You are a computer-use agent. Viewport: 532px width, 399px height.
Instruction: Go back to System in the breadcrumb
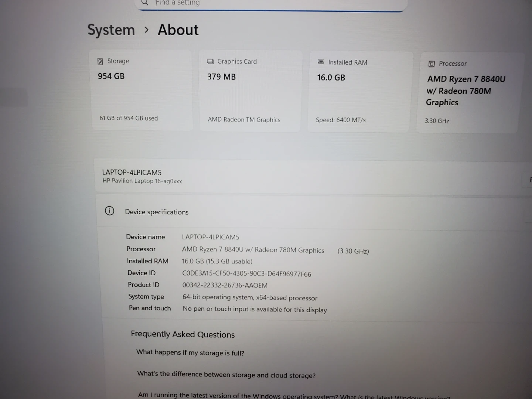click(111, 30)
